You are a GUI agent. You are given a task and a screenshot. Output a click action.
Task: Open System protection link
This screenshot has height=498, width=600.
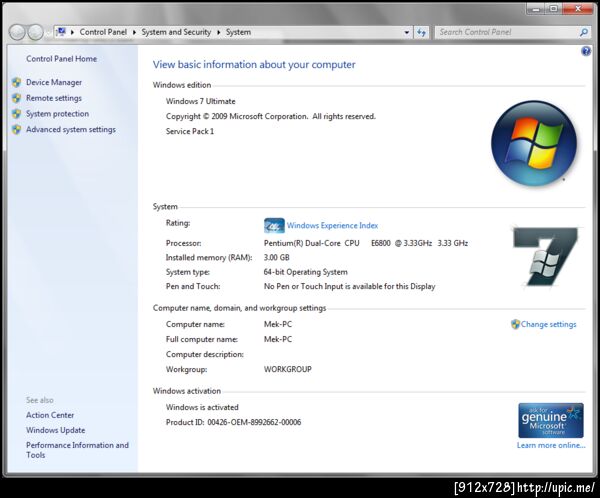(x=57, y=114)
